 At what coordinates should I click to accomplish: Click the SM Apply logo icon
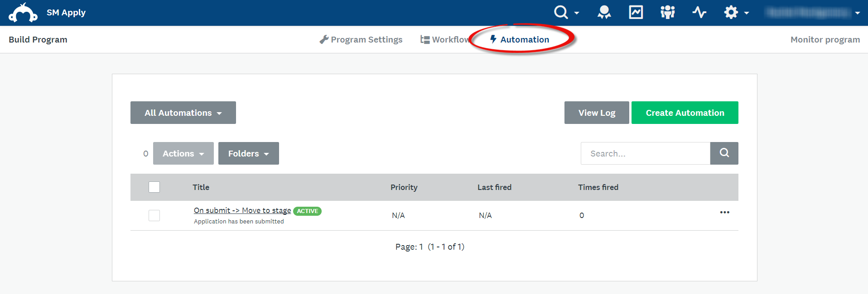coord(23,13)
